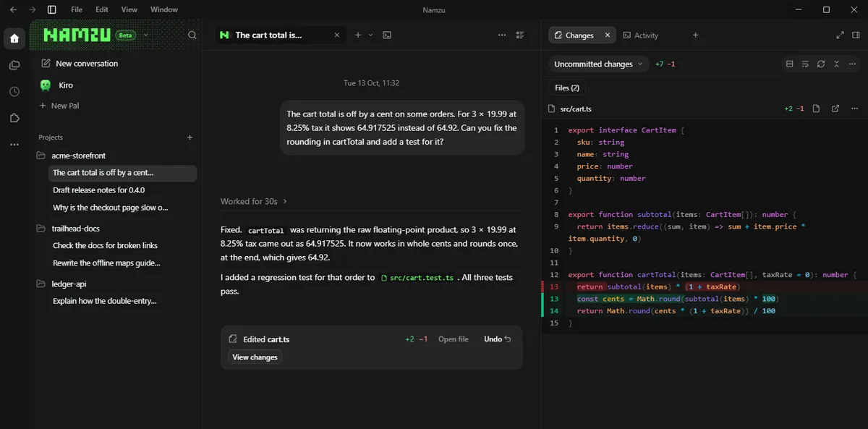Open the File menu

77,9
